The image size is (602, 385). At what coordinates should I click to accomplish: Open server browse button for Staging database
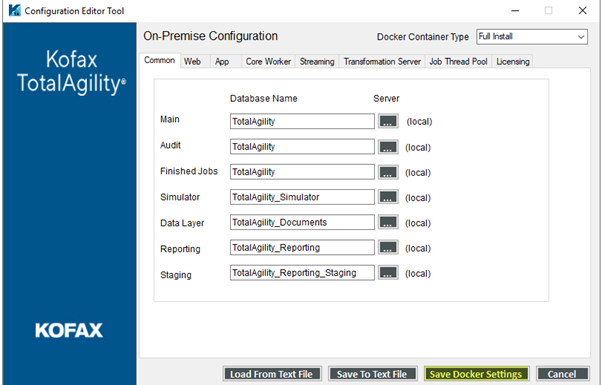388,273
